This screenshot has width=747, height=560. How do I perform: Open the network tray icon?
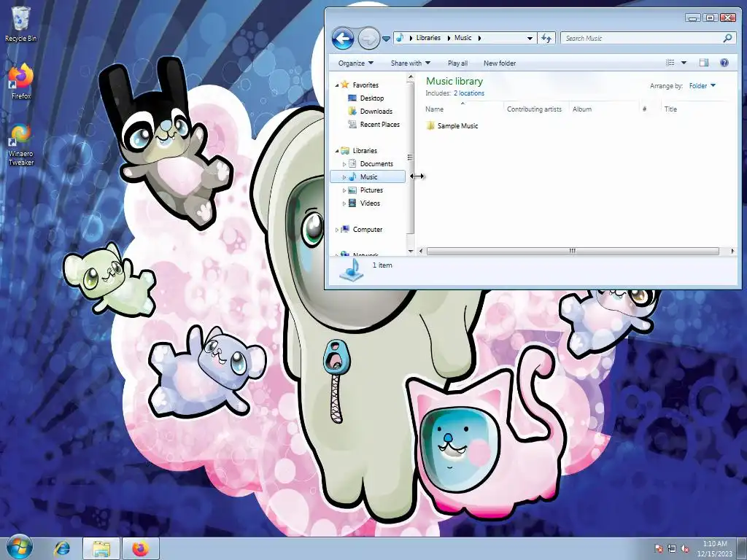672,548
